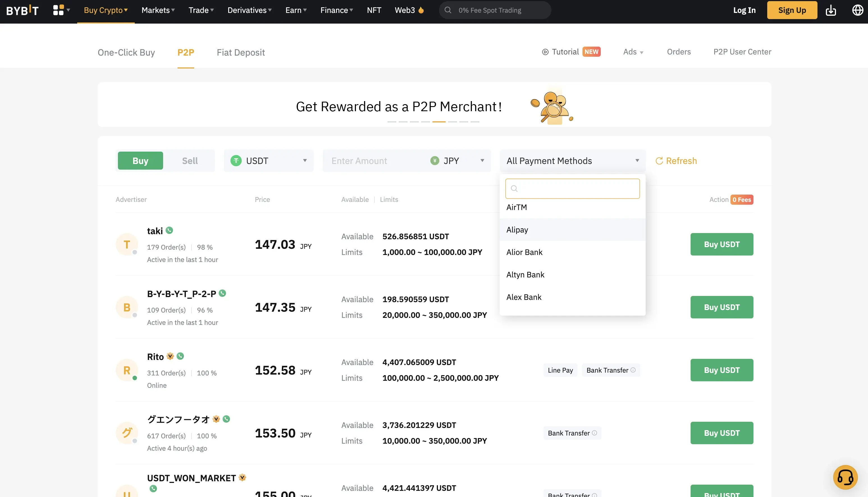Open the JPY currency dropdown
Screen dimensions: 868x497
[x=457, y=161]
